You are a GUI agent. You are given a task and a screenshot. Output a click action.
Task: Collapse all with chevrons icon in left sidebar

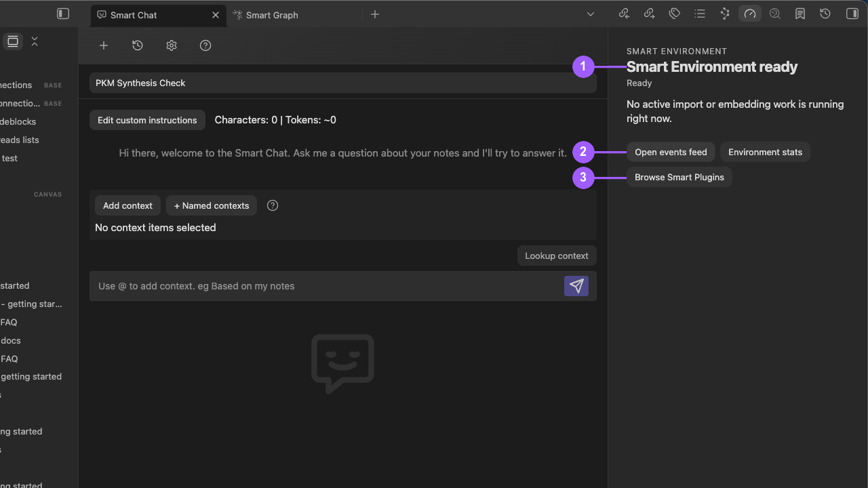click(x=35, y=41)
